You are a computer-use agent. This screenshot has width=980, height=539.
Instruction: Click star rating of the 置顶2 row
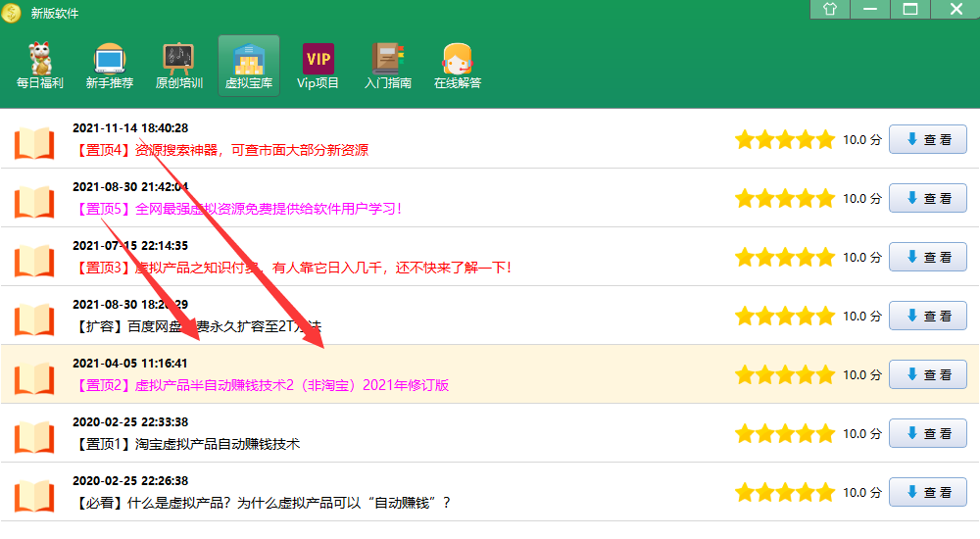784,375
